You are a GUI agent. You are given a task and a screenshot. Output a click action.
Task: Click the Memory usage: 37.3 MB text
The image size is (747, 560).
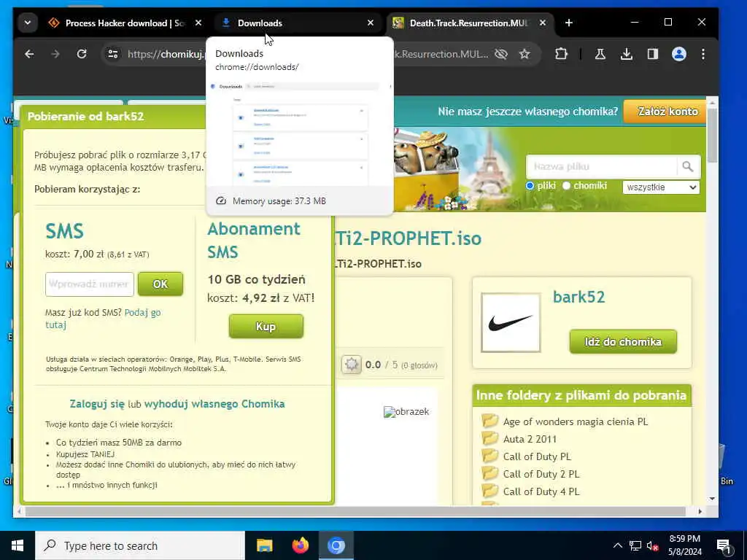coord(279,201)
